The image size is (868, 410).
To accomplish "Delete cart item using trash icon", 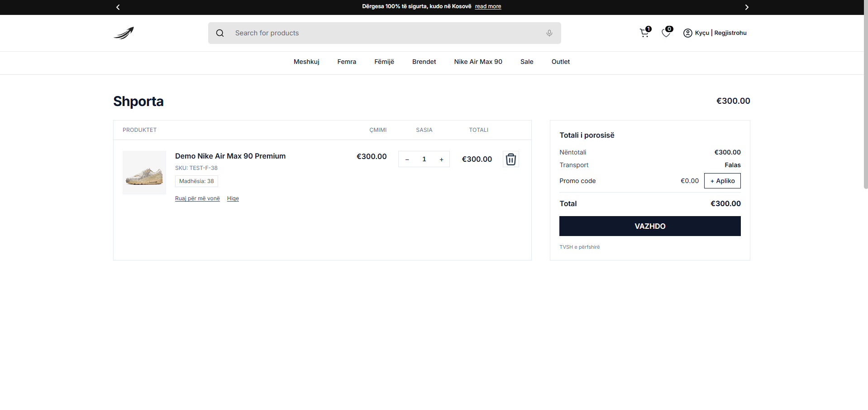I will [510, 159].
